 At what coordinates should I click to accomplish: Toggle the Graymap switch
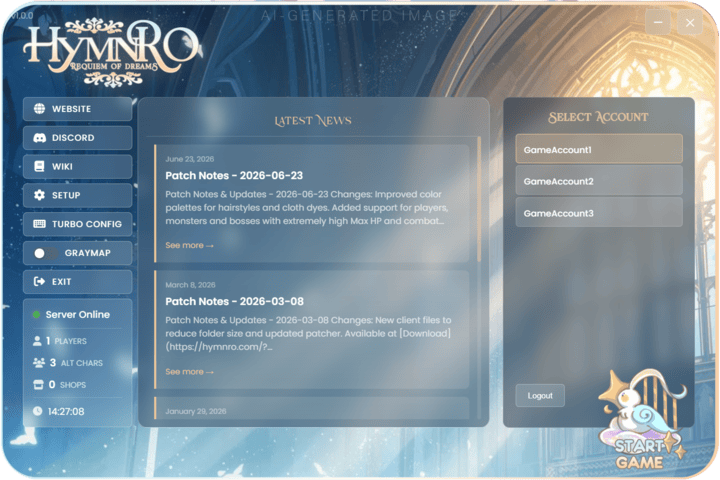[45, 253]
